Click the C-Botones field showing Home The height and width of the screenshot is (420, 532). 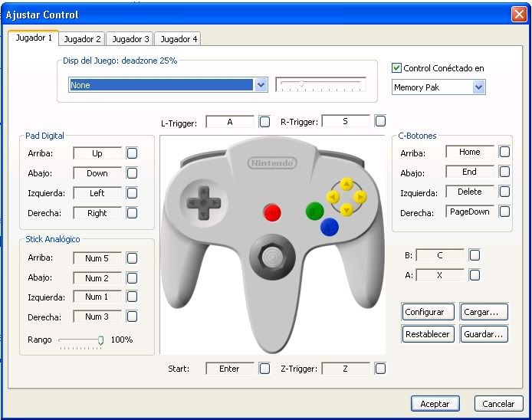[470, 152]
